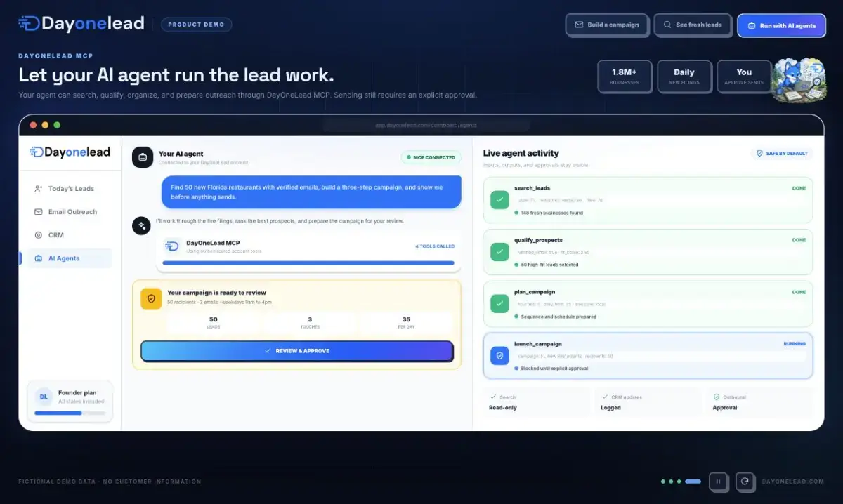
Task: Click the DayOneLead MCP progress bar
Action: (308, 263)
